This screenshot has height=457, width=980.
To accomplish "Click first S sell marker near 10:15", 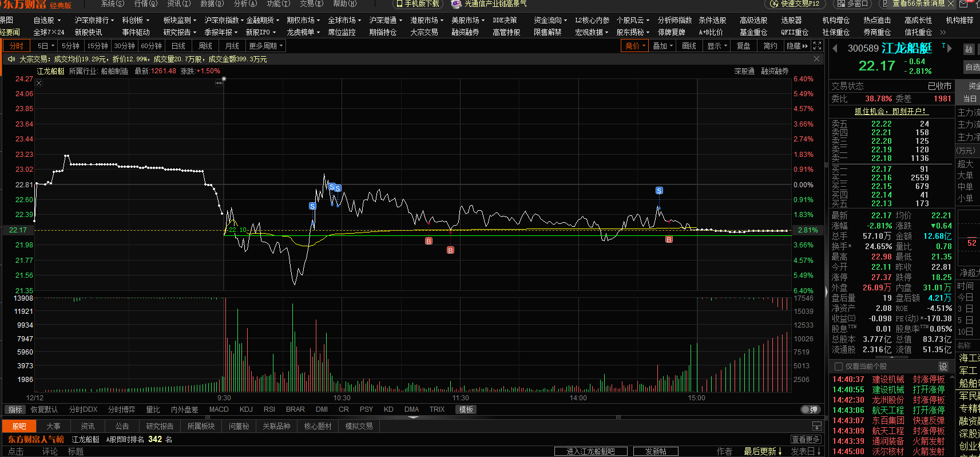I will 312,206.
